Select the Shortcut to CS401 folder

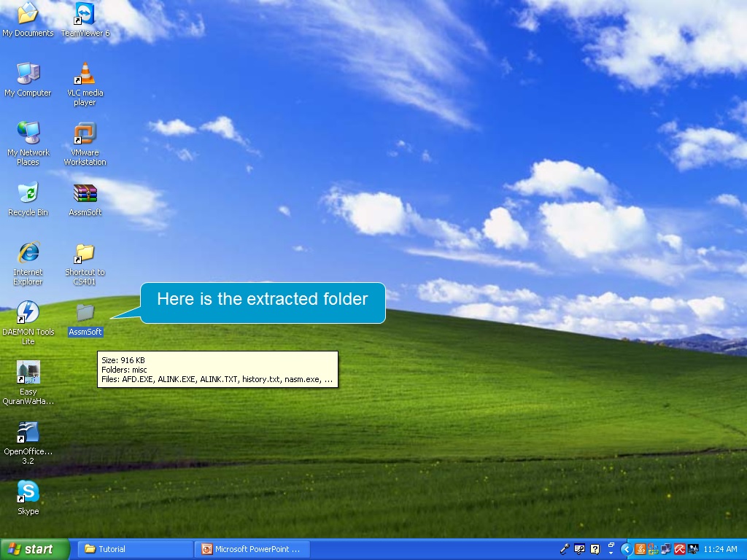(85, 262)
